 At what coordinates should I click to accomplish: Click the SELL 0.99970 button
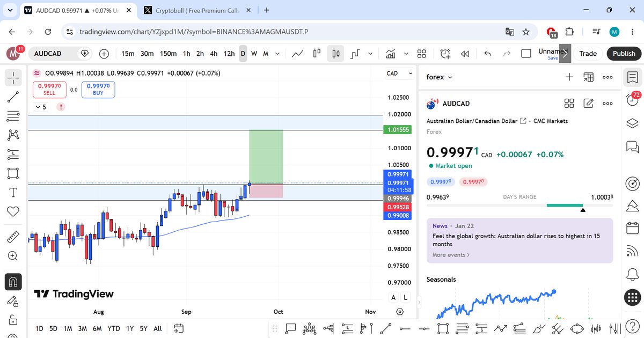pyautogui.click(x=49, y=89)
